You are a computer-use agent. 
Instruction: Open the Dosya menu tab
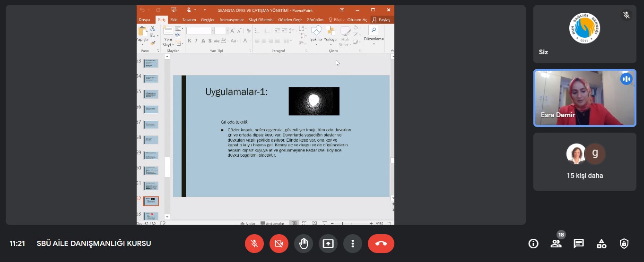tap(144, 20)
